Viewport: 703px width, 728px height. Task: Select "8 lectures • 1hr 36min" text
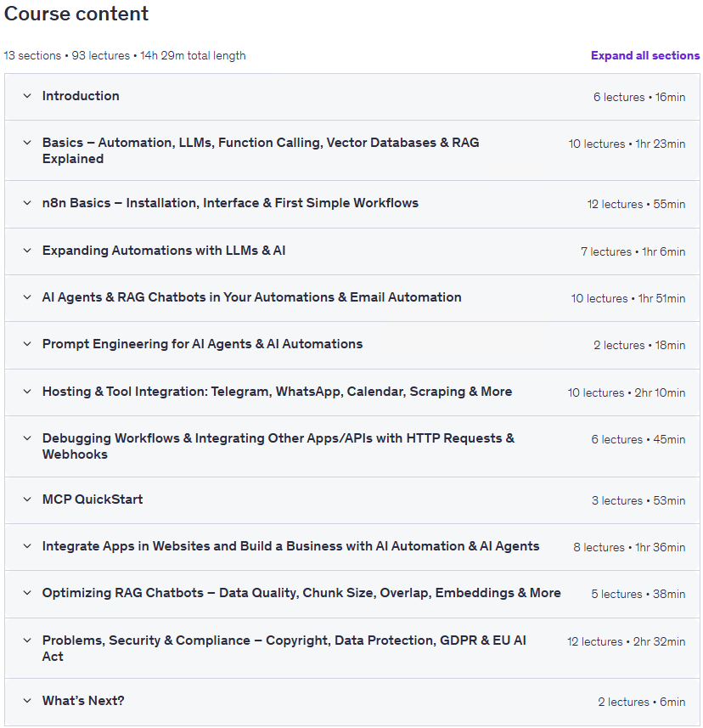pos(629,547)
